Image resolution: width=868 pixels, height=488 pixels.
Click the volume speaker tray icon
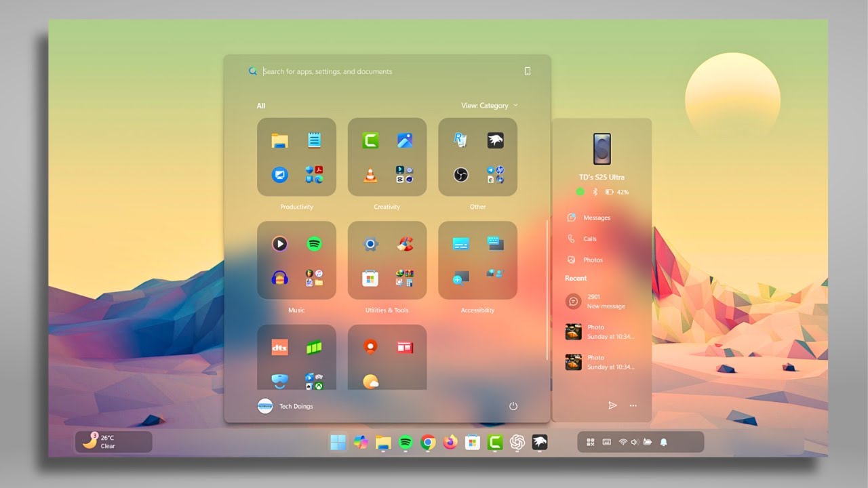pos(635,442)
